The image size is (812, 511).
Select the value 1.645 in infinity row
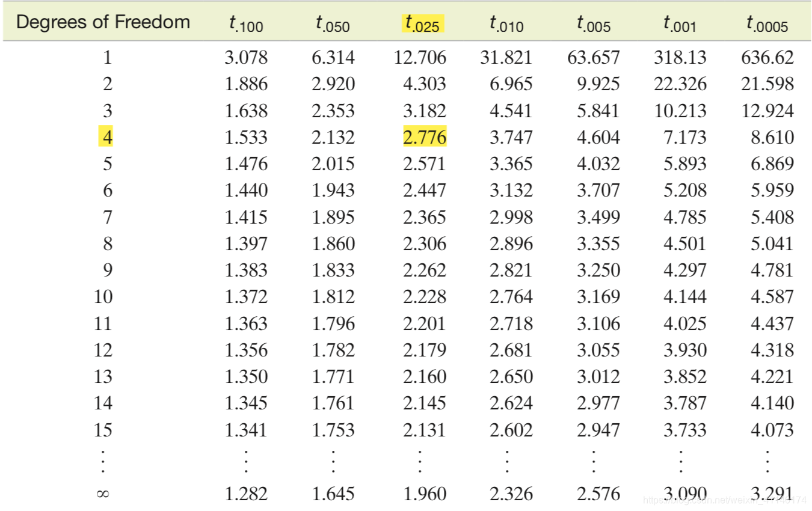tap(333, 494)
